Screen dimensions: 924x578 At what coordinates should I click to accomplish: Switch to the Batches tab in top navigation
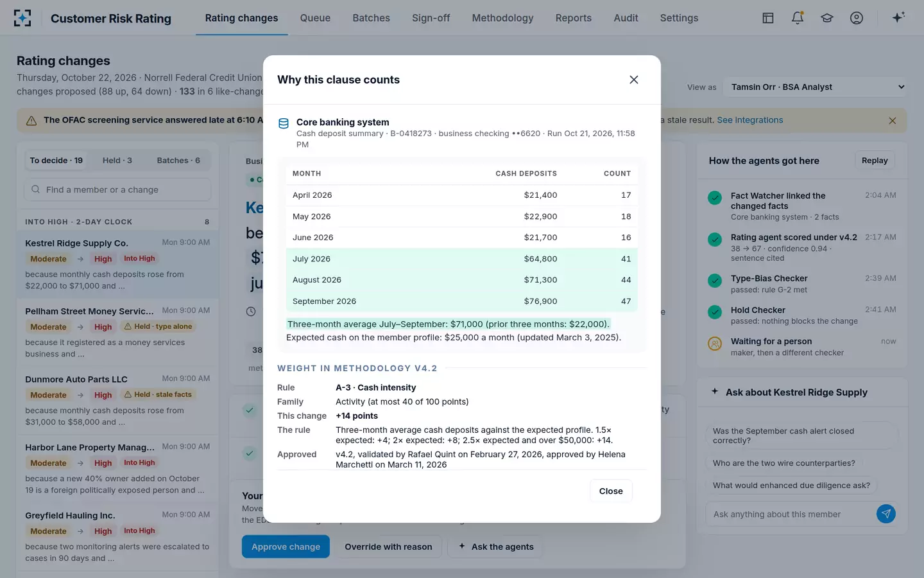coord(371,18)
